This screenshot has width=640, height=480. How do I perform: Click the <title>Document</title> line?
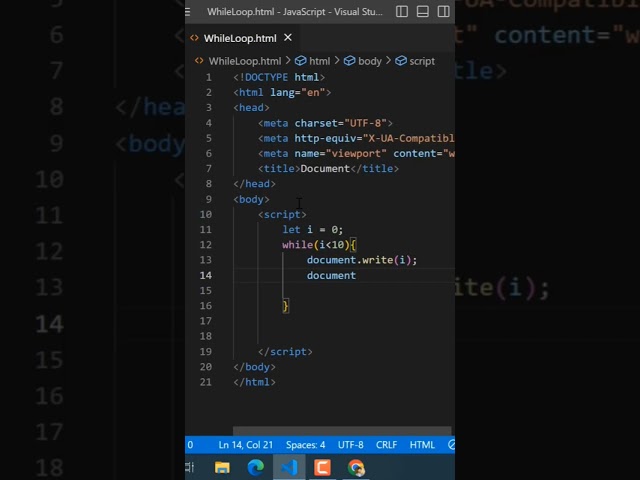pos(328,169)
